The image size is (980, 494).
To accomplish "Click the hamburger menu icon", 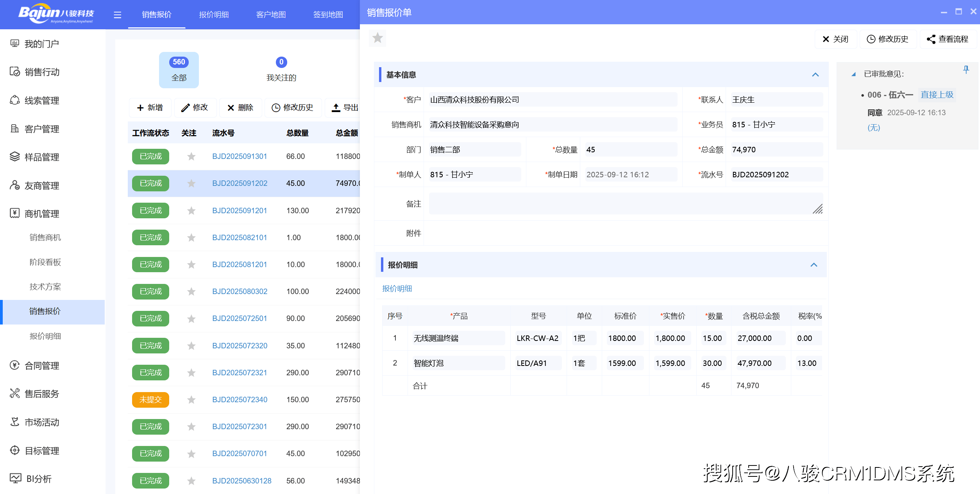I will click(117, 15).
